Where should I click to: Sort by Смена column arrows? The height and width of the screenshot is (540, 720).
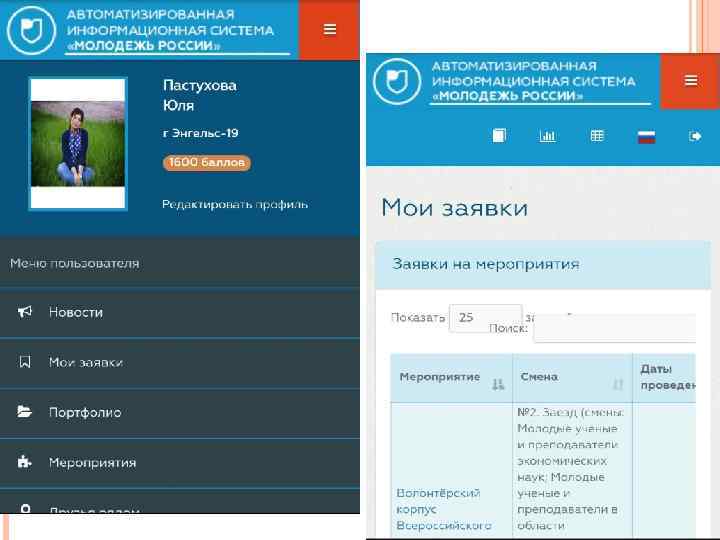[x=618, y=383]
